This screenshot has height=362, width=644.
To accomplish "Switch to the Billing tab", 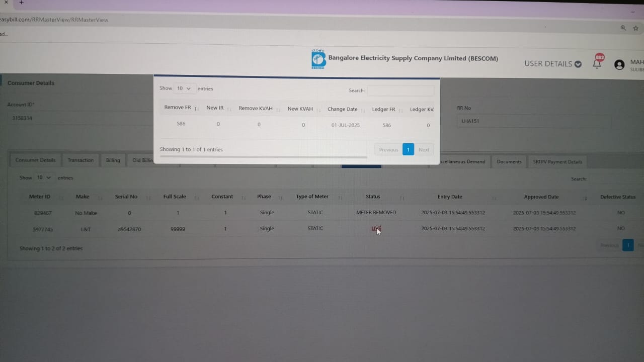I will point(113,160).
